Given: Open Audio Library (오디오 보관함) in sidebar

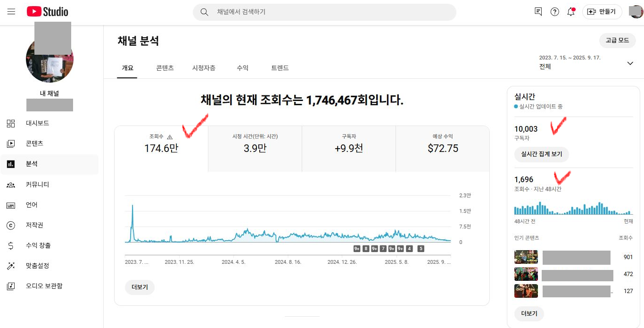Looking at the screenshot, I should [x=44, y=286].
